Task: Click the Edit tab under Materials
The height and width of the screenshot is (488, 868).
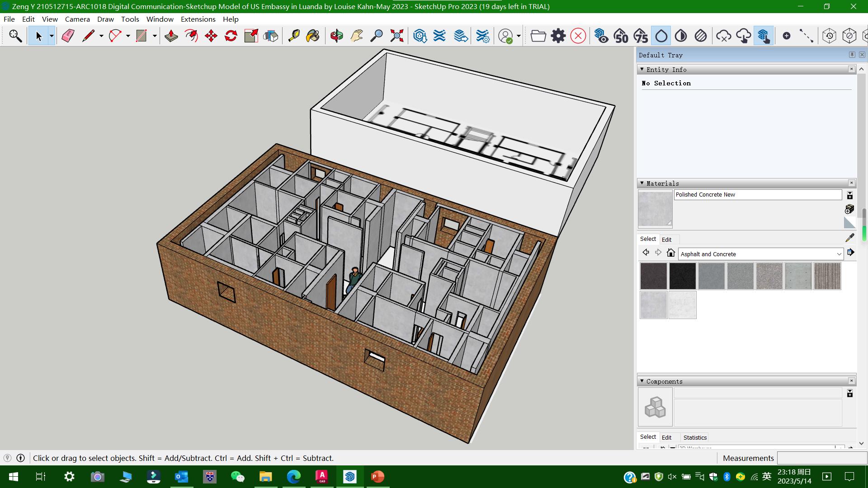Action: (x=666, y=239)
